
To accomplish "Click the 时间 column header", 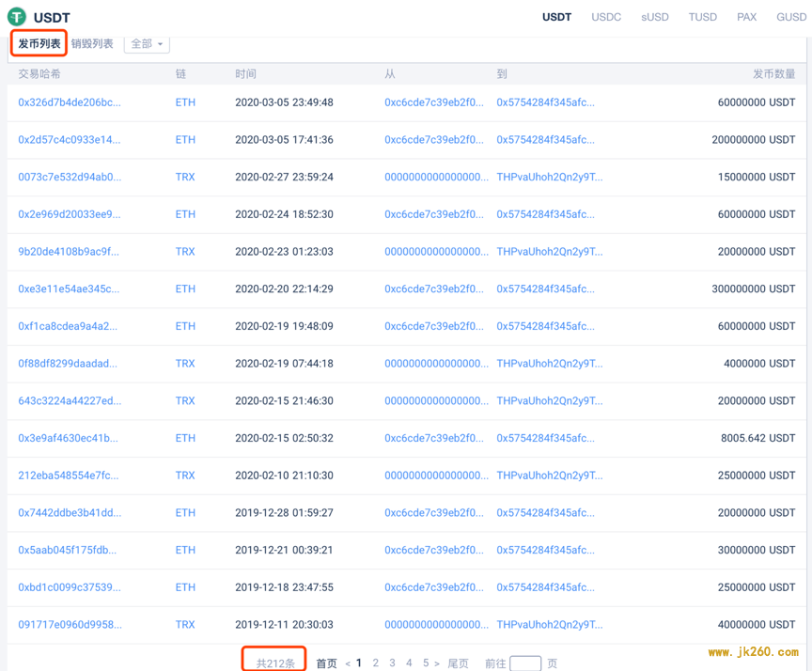I will (x=245, y=74).
